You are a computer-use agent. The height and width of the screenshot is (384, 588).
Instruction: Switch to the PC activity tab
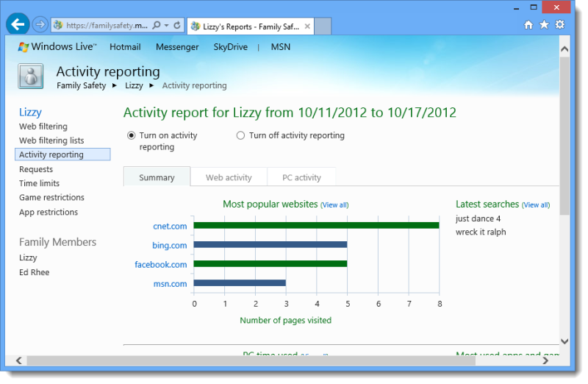pos(301,177)
